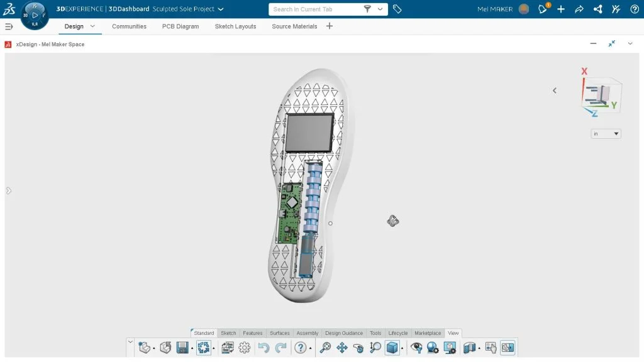Open the tag (6WTags) icon
644x362 pixels.
tap(397, 9)
